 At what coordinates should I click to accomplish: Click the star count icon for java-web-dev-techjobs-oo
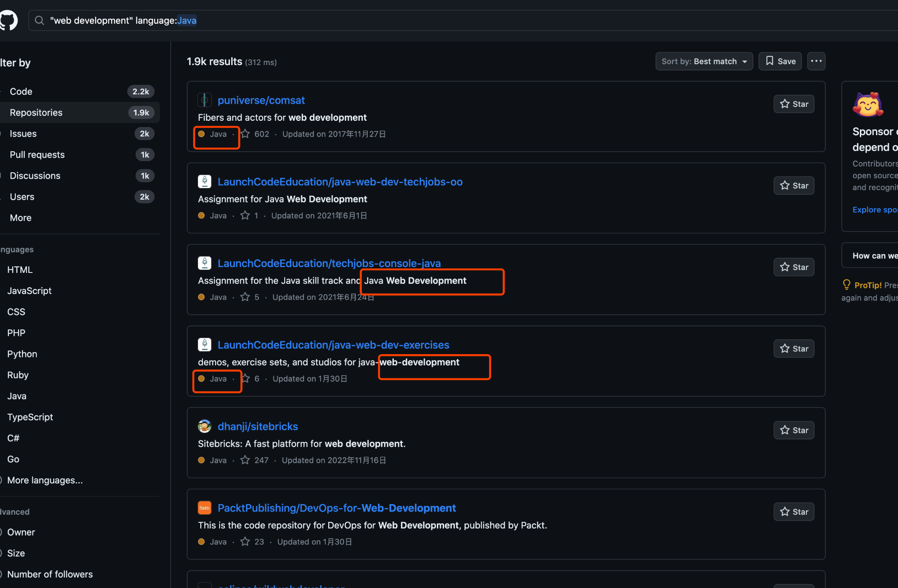point(245,215)
